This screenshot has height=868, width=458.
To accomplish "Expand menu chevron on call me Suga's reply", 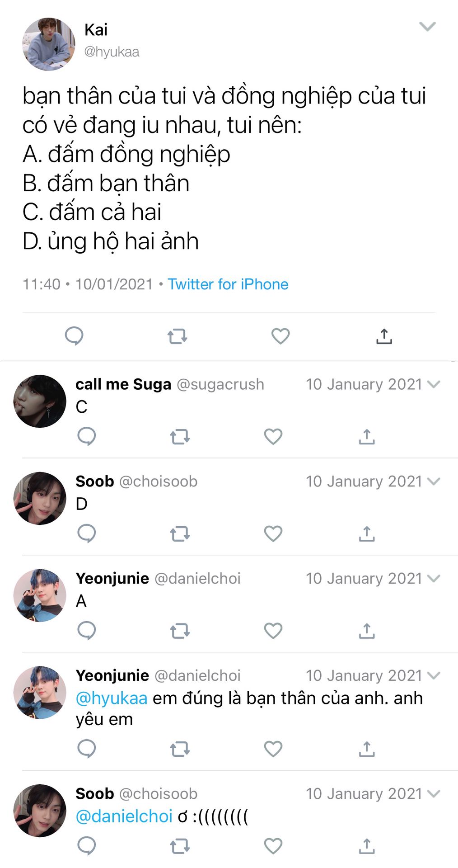I will pos(434,385).
